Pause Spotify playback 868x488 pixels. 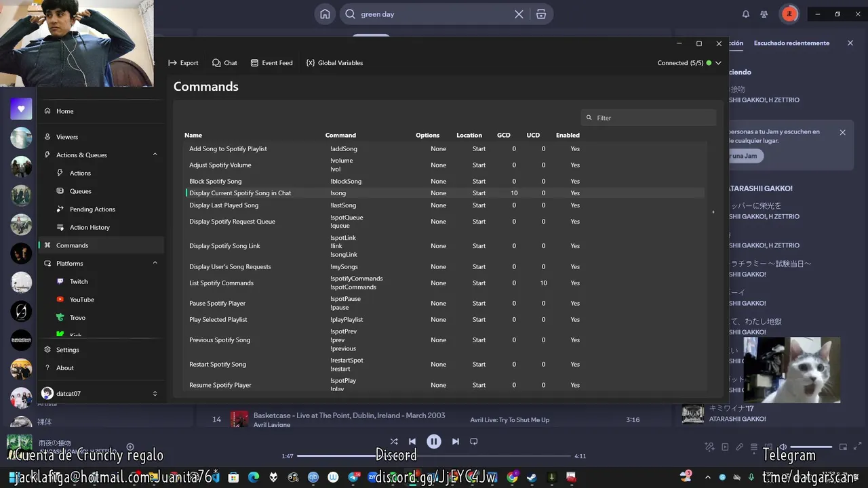click(434, 441)
